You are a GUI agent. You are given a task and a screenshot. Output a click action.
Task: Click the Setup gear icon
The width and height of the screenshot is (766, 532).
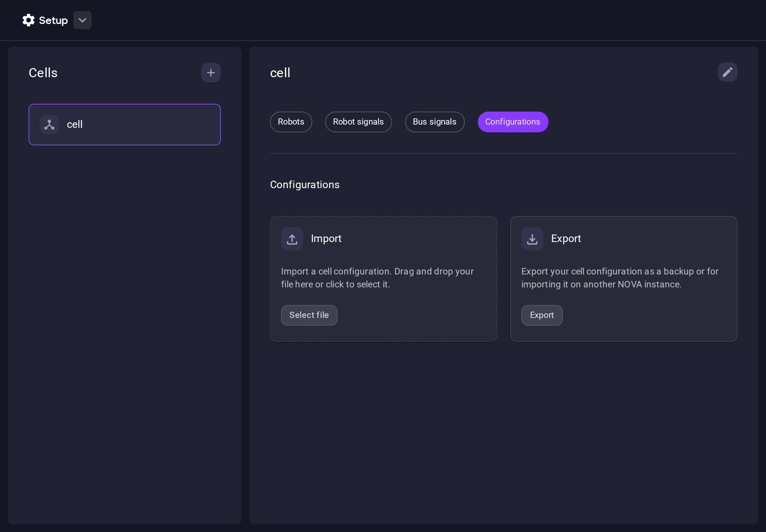pyautogui.click(x=28, y=20)
